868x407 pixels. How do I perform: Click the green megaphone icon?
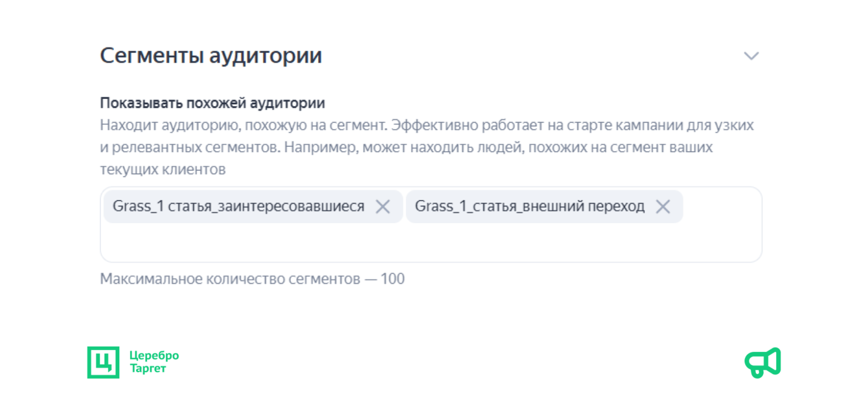pos(762,362)
